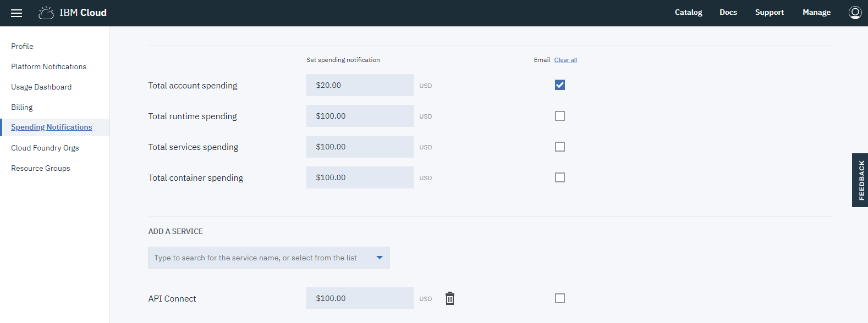This screenshot has width=868, height=323.
Task: Click the service name search combo box
Action: point(256,258)
